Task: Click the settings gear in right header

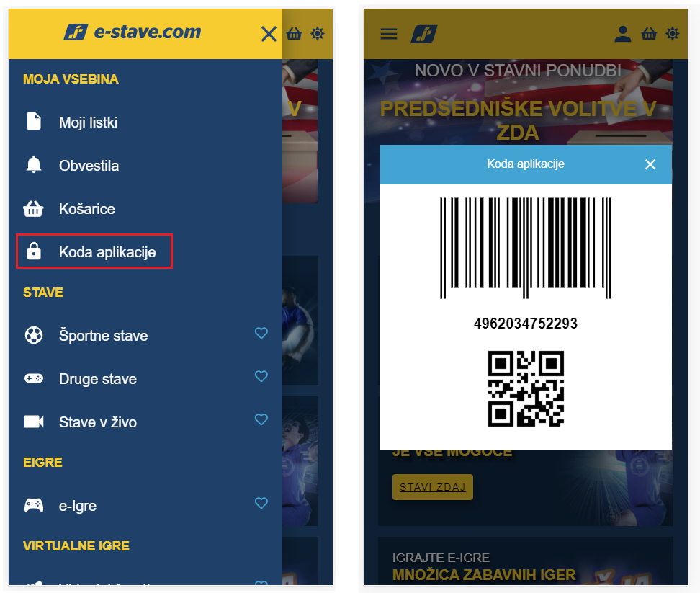Action: (673, 33)
